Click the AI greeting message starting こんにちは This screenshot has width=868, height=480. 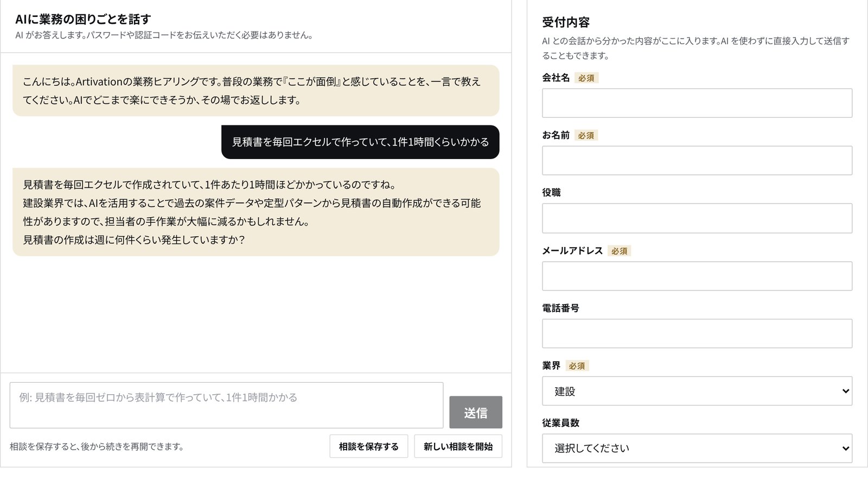tap(256, 91)
